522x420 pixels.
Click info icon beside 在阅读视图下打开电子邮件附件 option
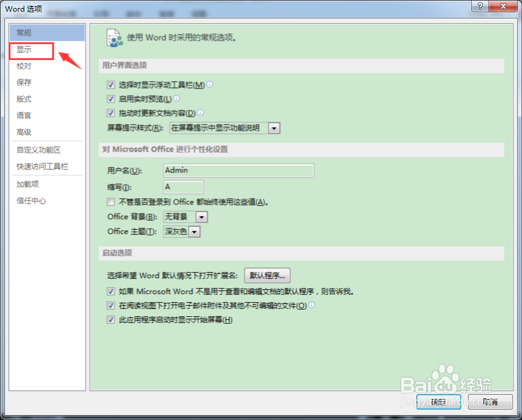click(311, 305)
